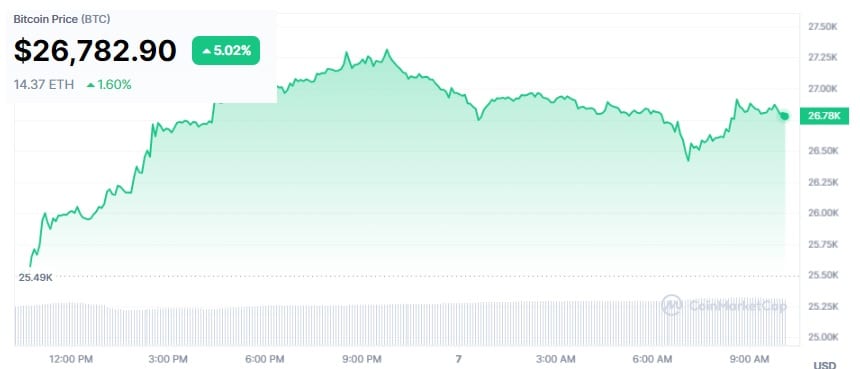The height and width of the screenshot is (369, 860).
Task: Click the 25.00K y-axis label
Action: pos(822,337)
